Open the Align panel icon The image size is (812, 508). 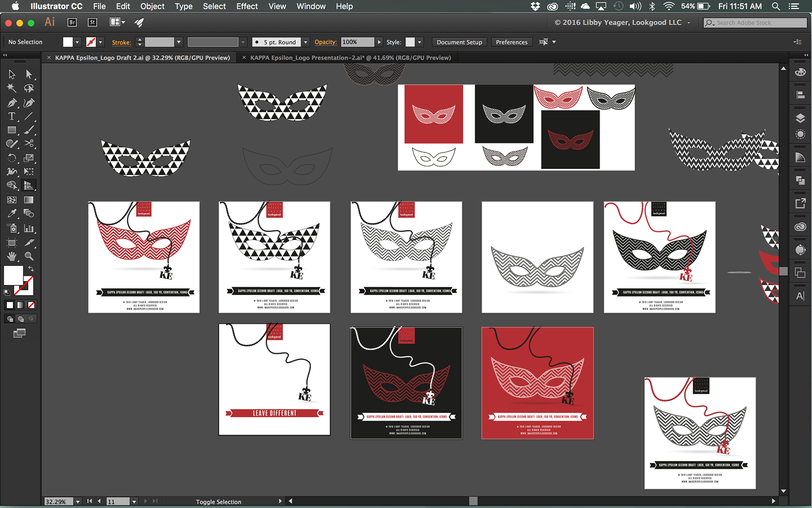(x=800, y=95)
